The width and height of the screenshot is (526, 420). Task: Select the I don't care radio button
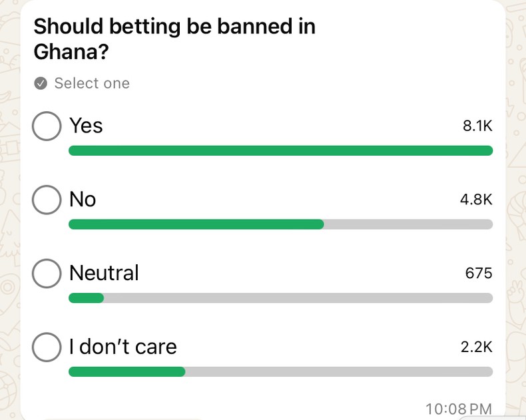click(x=47, y=347)
